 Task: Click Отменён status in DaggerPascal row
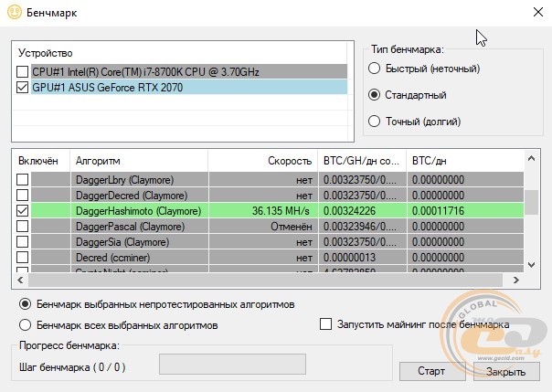(x=292, y=227)
